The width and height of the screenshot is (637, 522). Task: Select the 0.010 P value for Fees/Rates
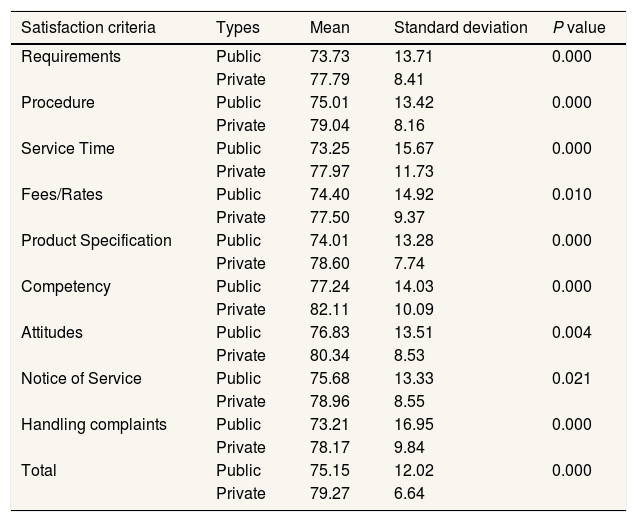572,195
